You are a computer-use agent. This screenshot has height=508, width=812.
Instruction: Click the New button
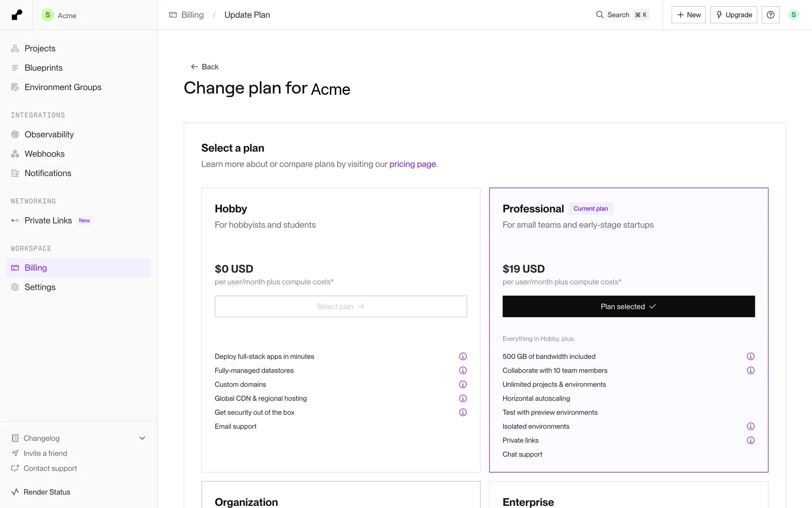point(689,15)
